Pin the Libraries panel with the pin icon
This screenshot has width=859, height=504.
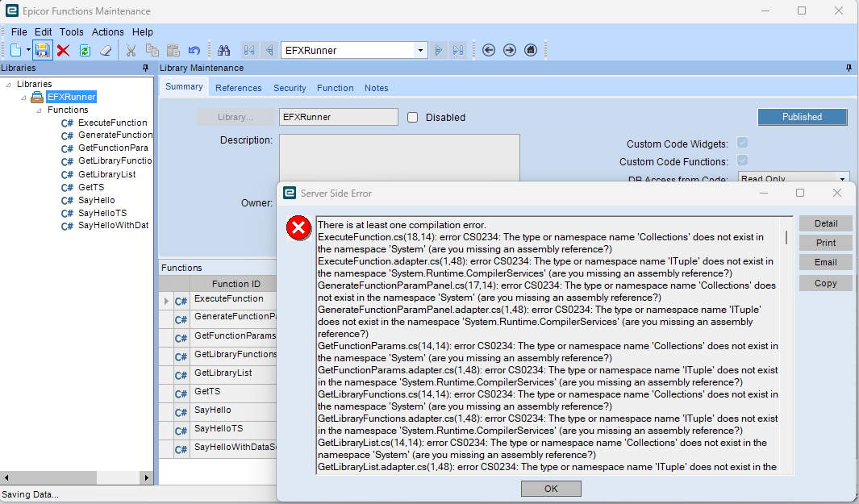tap(145, 68)
